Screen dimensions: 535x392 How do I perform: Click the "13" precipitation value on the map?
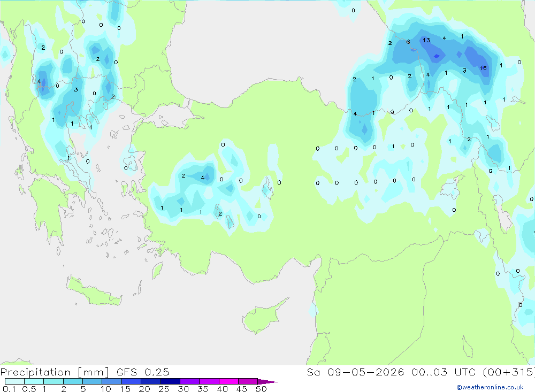coord(426,40)
